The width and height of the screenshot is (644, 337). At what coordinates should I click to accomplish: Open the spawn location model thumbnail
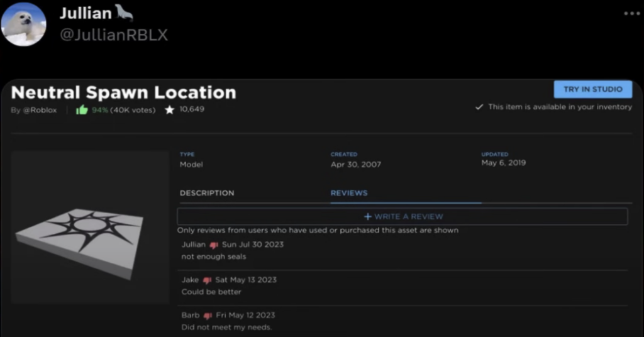pos(91,228)
